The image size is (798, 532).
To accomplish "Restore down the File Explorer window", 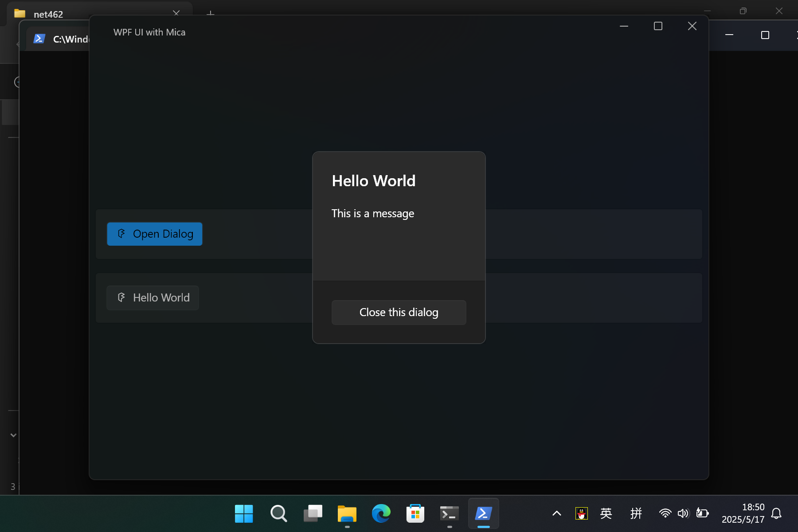I will coord(743,11).
